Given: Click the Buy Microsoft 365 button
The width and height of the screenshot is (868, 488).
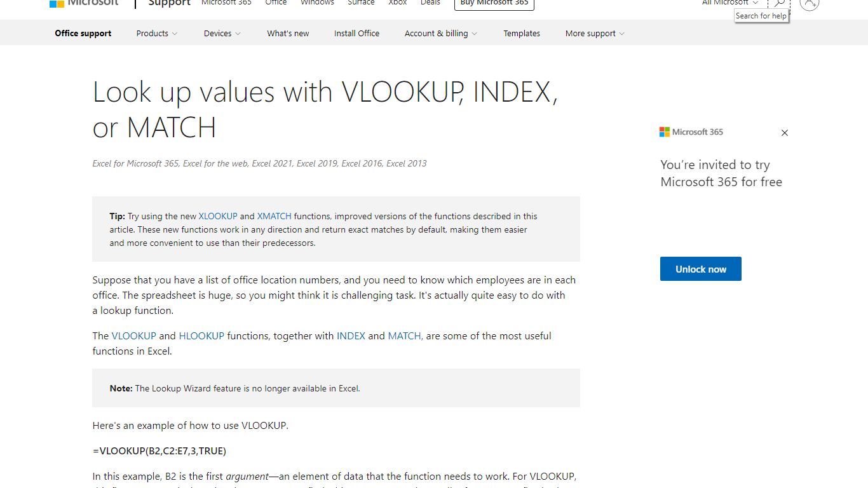Looking at the screenshot, I should [x=494, y=4].
